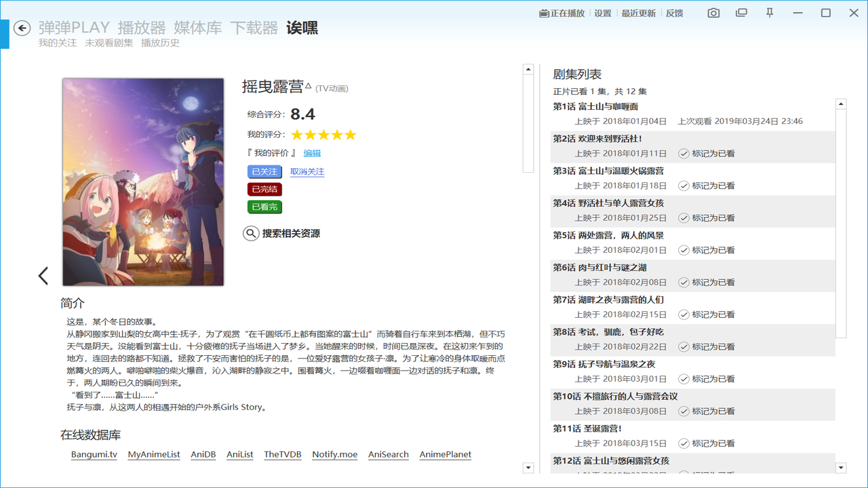
Task: Open the 设置 menu
Action: pos(603,12)
